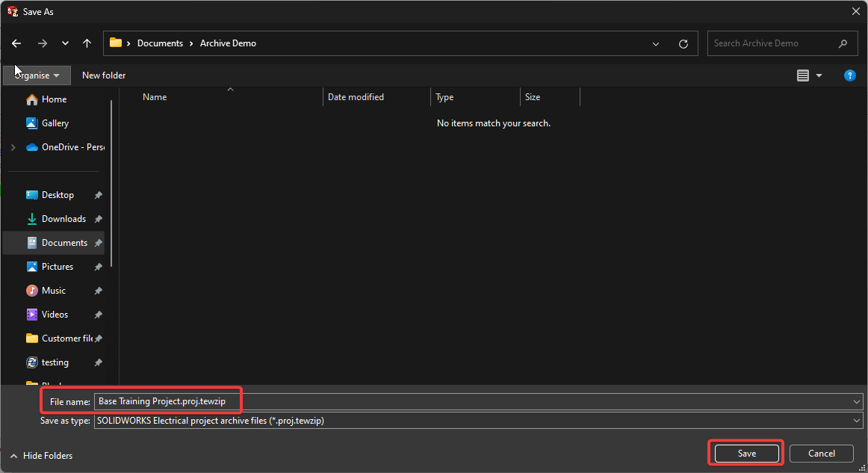Expand the OneDrive tree node
This screenshot has height=473, width=868.
coord(13,147)
